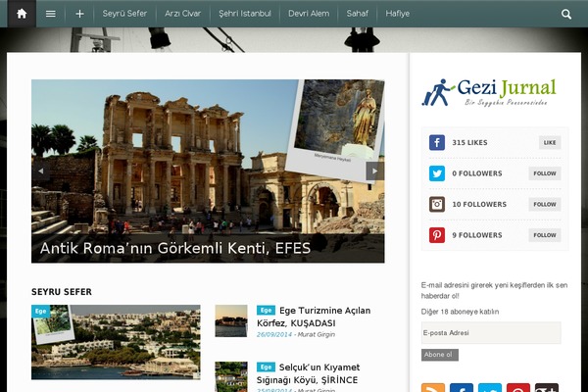Go to the Home page icon
Screen dimensions: 588x392
[22, 14]
